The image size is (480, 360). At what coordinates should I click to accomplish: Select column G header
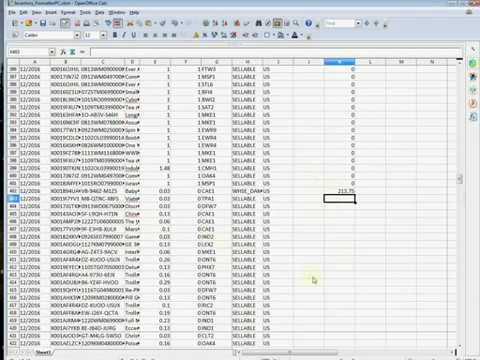[x=217, y=62]
